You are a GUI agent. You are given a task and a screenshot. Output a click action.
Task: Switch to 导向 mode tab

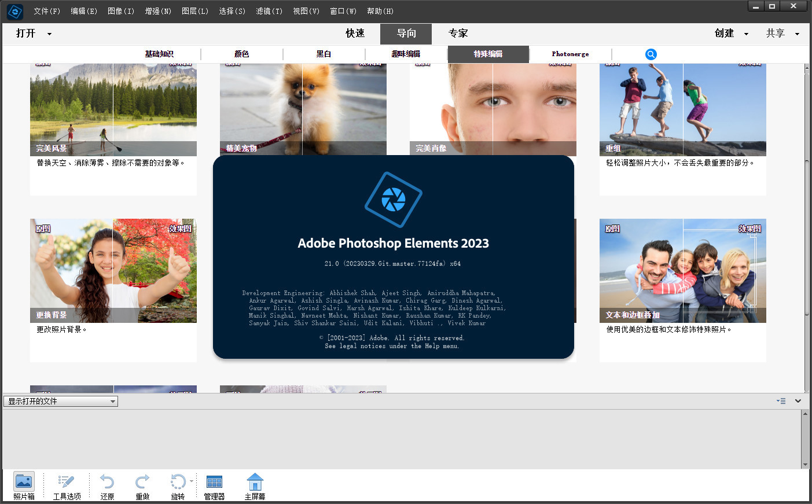[406, 34]
